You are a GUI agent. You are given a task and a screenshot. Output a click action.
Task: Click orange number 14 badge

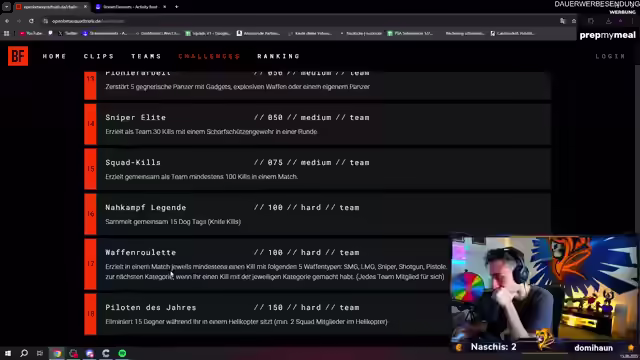(91, 124)
